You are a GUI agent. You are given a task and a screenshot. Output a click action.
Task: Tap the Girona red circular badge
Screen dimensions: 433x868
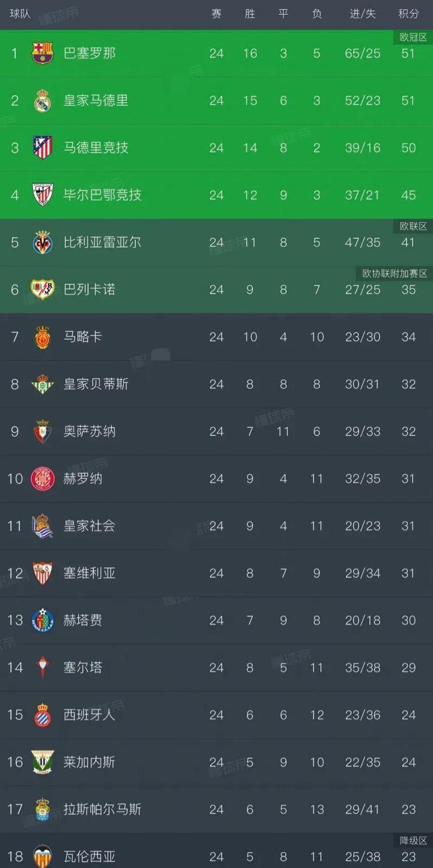click(x=42, y=479)
